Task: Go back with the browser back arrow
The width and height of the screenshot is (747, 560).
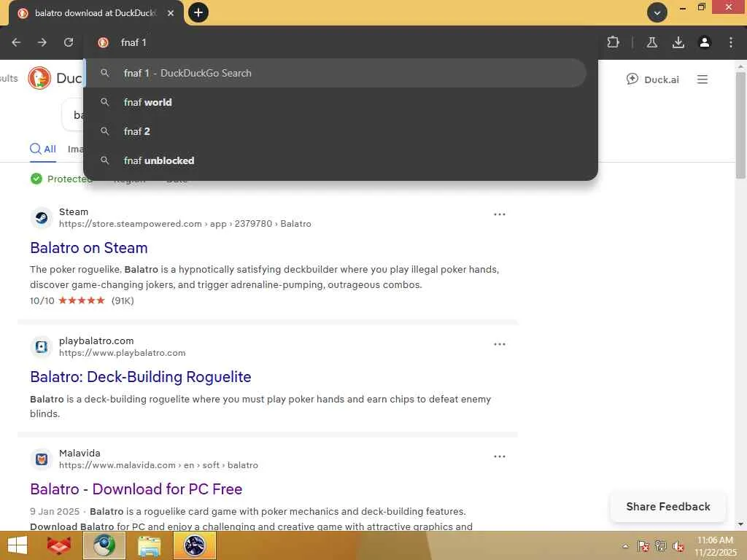Action: coord(16,42)
